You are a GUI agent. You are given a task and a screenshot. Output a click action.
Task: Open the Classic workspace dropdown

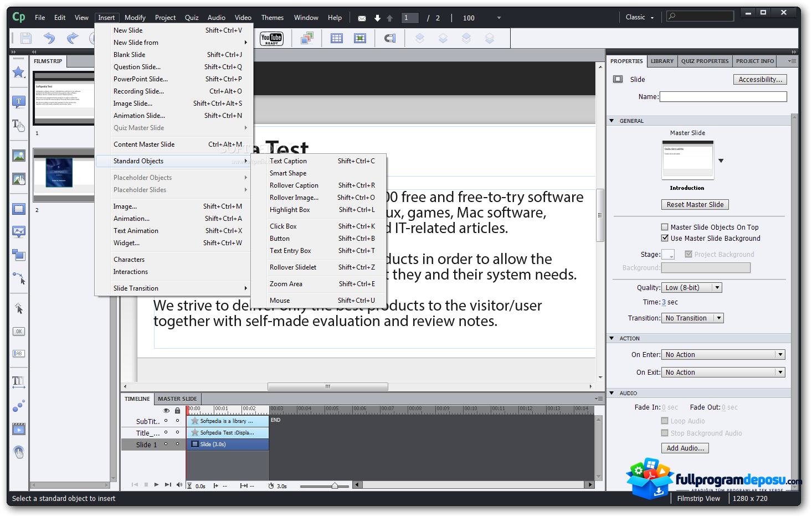[x=640, y=17]
